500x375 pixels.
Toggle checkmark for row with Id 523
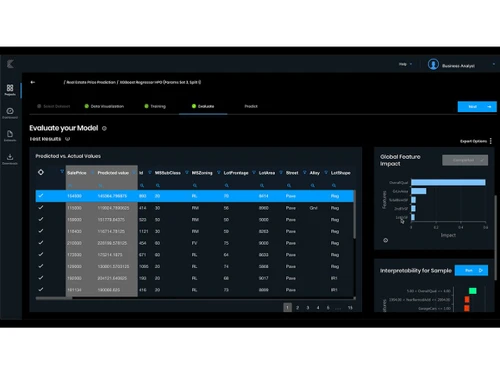point(41,219)
